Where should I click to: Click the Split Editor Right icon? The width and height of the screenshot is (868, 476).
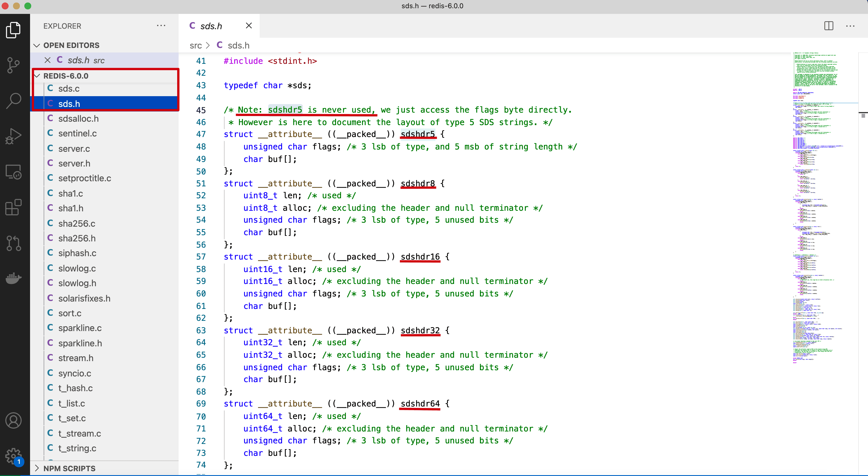click(x=829, y=26)
